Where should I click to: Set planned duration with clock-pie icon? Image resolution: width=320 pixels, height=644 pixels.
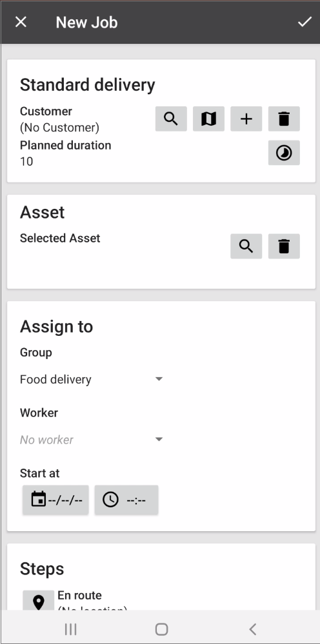(x=284, y=153)
